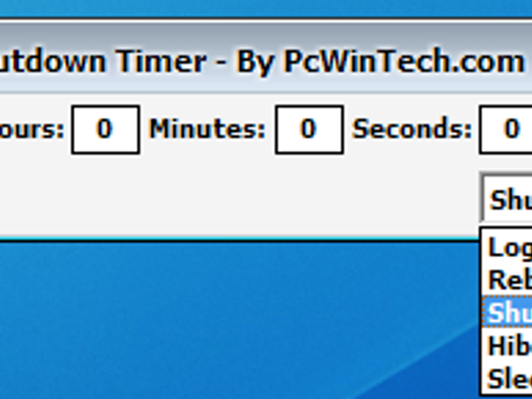This screenshot has height=399, width=532.
Task: Pick the Hibernate option in the list
Action: tap(508, 346)
